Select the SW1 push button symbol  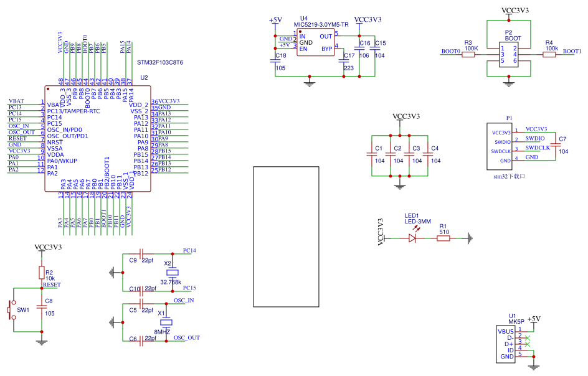click(x=11, y=310)
